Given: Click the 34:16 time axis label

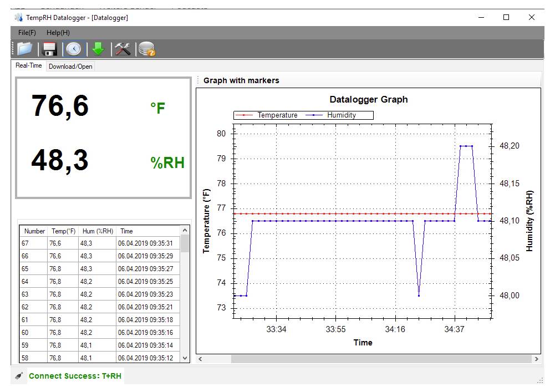Looking at the screenshot, I should [x=395, y=329].
